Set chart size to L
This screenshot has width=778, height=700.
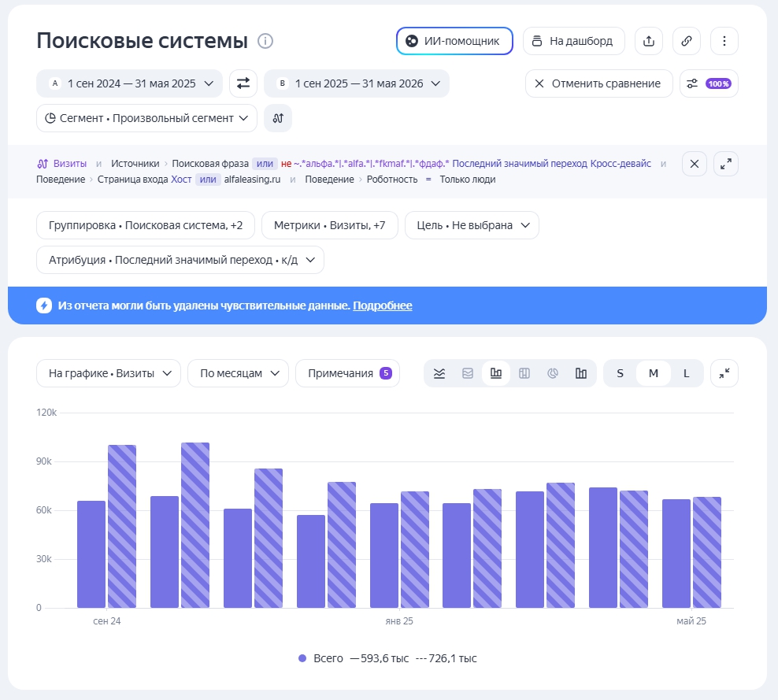pos(686,373)
